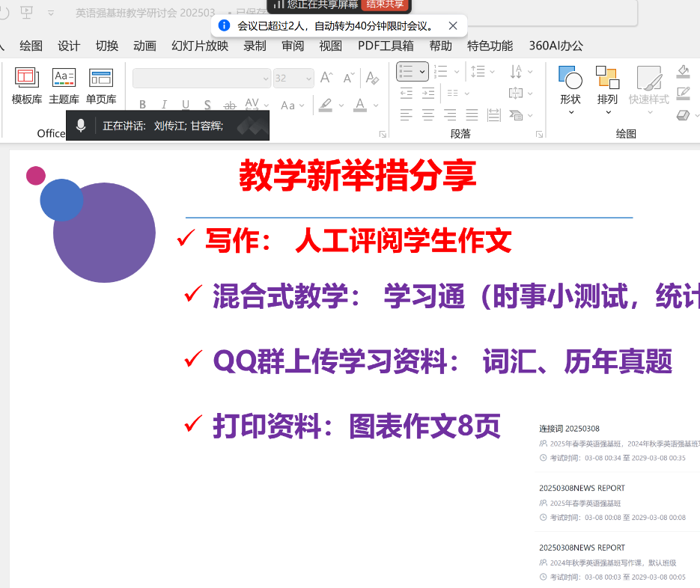
Task: Toggle underline formatting
Action: [x=186, y=105]
